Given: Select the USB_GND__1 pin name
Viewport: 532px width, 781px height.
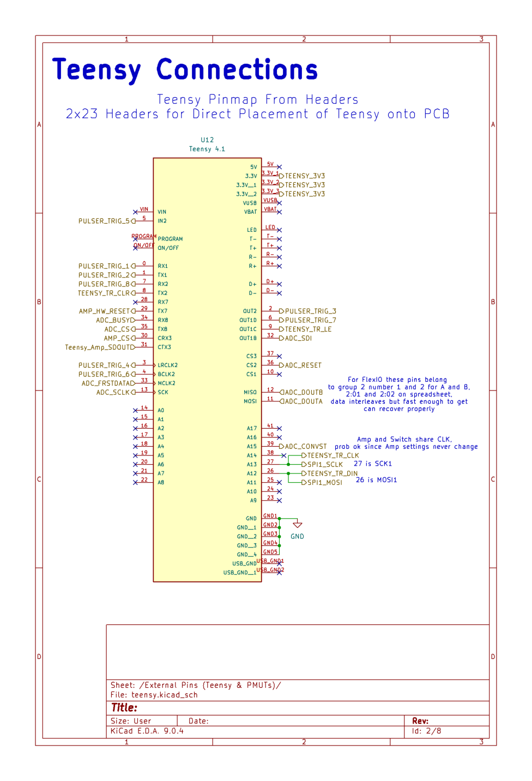Looking at the screenshot, I should [x=240, y=573].
